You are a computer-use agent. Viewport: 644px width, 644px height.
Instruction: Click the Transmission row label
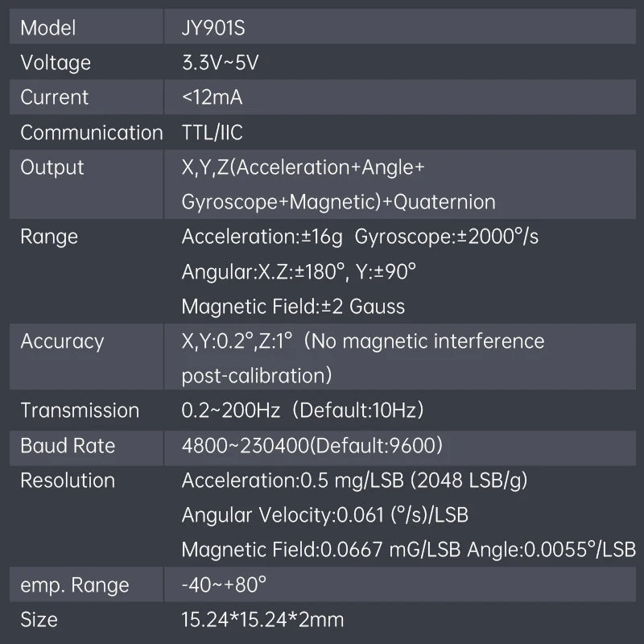(x=80, y=411)
